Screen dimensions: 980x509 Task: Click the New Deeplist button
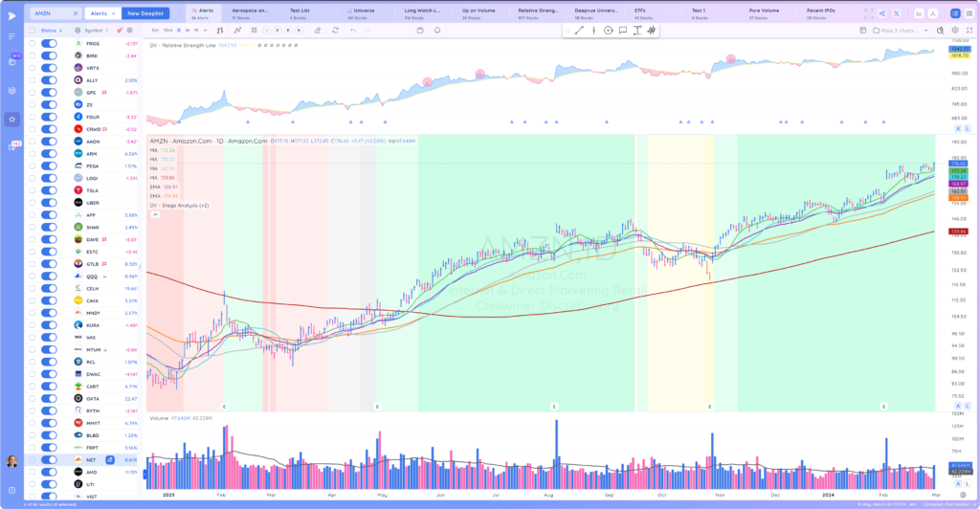pos(145,13)
